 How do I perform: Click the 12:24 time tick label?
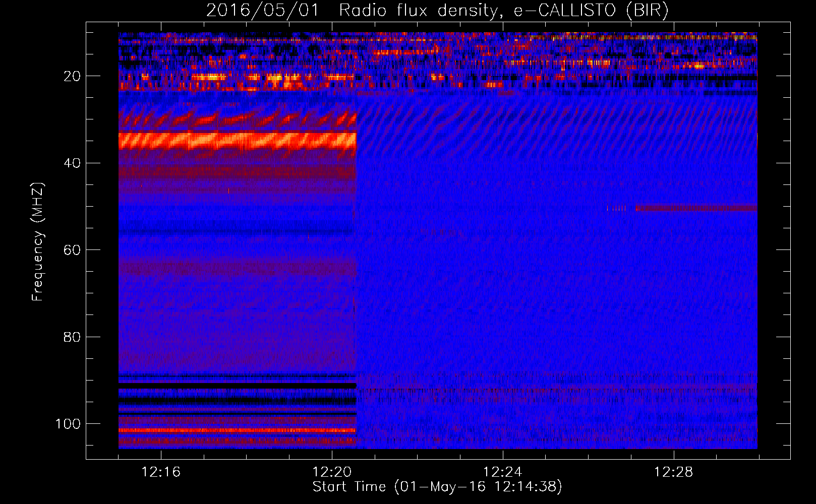[503, 472]
